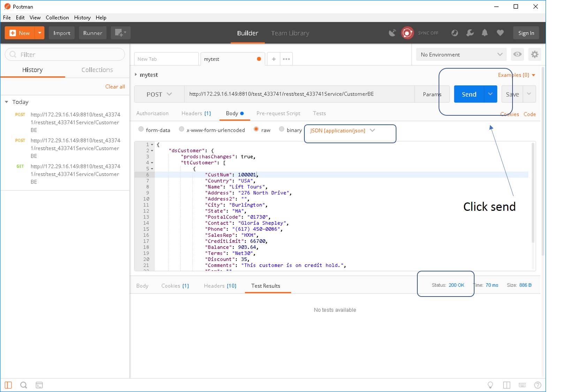Image resolution: width=569 pixels, height=392 pixels.
Task: Open the wrench settings icon
Action: tap(470, 33)
